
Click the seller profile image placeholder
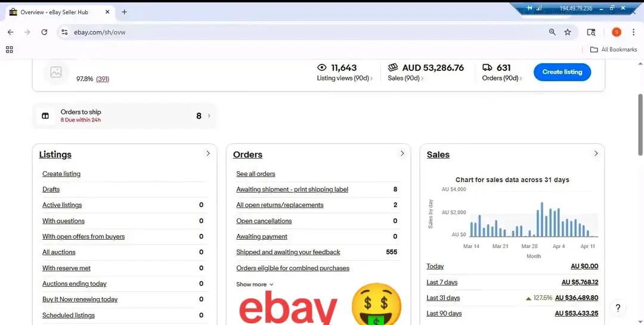[x=56, y=72]
